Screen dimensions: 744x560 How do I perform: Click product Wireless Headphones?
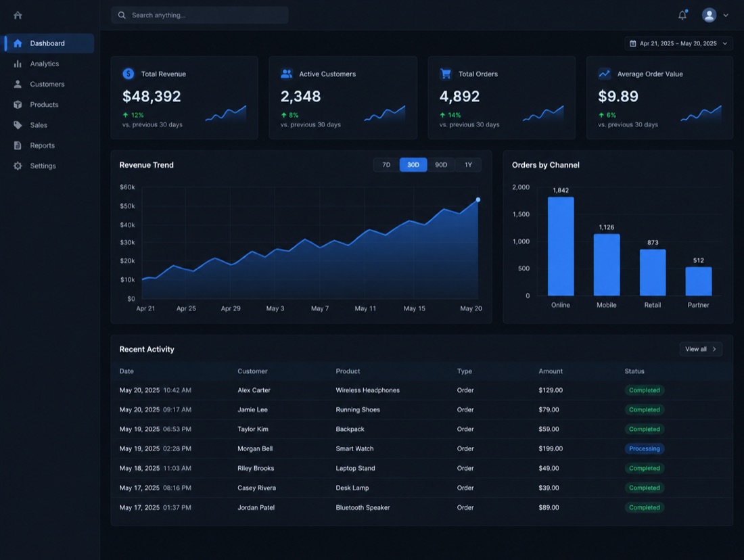tap(368, 390)
